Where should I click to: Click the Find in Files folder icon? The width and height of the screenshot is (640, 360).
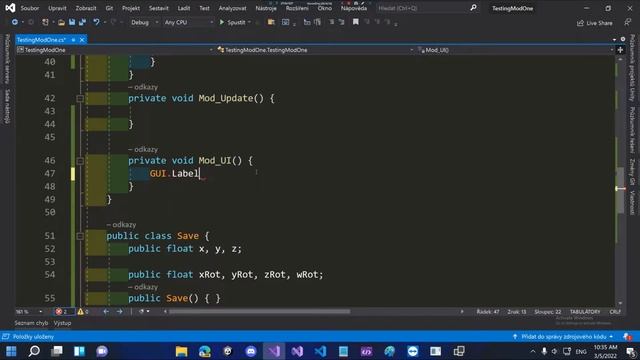pos(271,22)
